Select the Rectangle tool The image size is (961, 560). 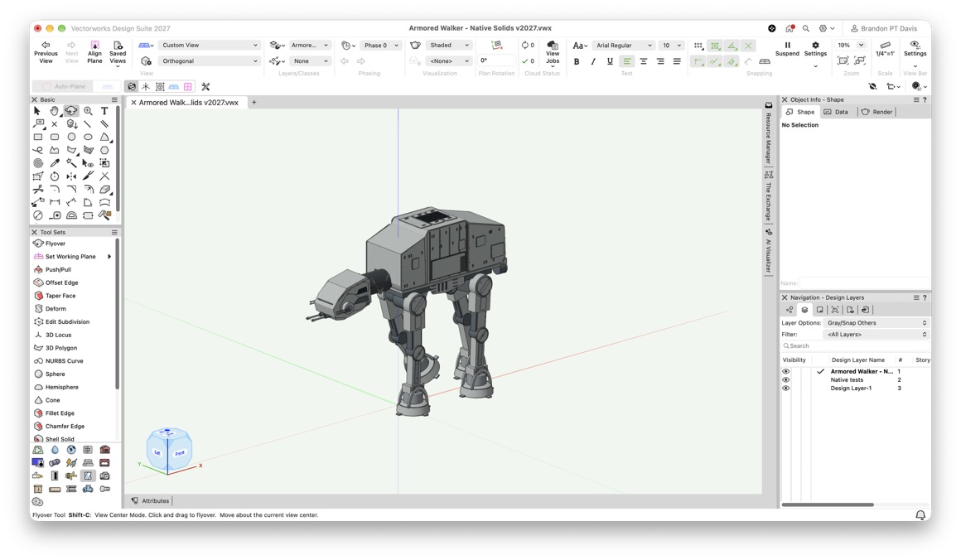pos(38,138)
